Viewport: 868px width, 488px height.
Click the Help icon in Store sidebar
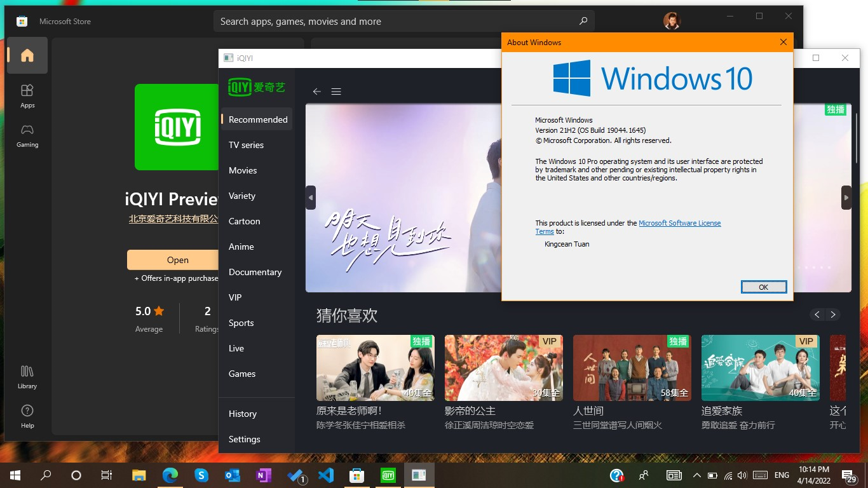27,416
